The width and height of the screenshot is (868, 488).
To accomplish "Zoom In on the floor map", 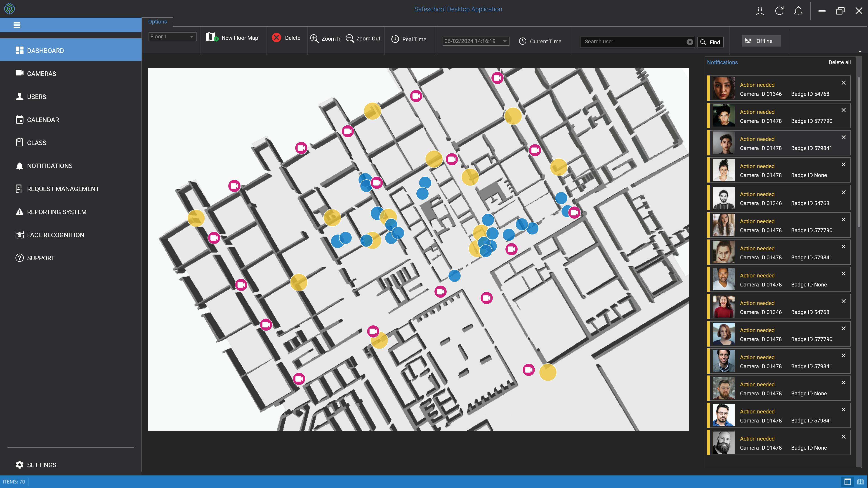I will [314, 38].
